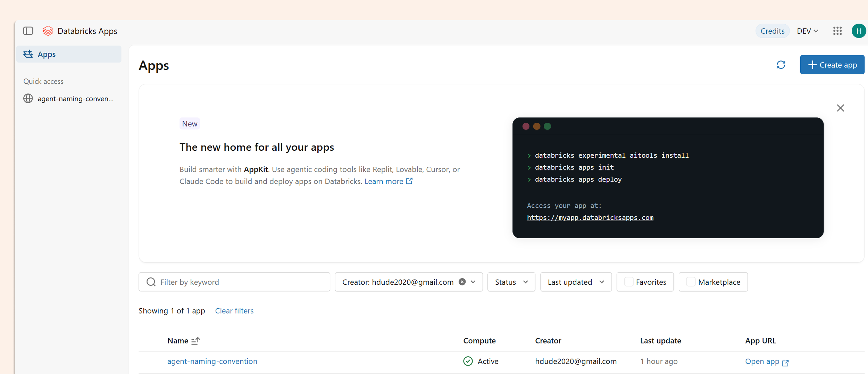The width and height of the screenshot is (868, 374).
Task: Click the external link icon beside Open app
Action: 785,363
